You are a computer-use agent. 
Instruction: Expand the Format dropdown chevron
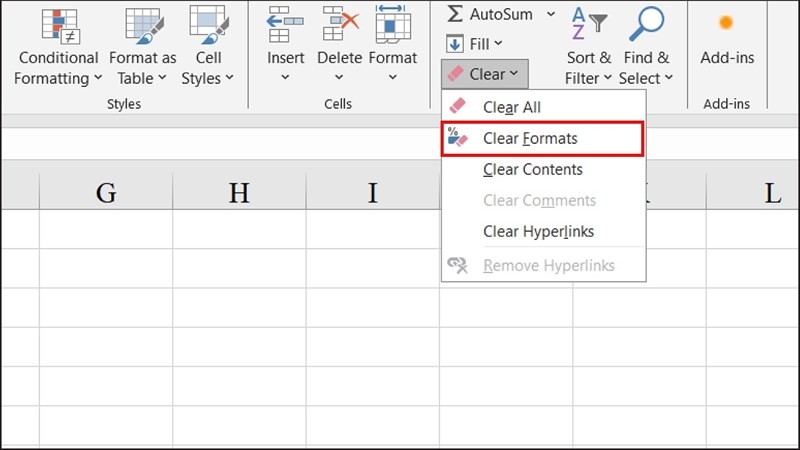392,78
